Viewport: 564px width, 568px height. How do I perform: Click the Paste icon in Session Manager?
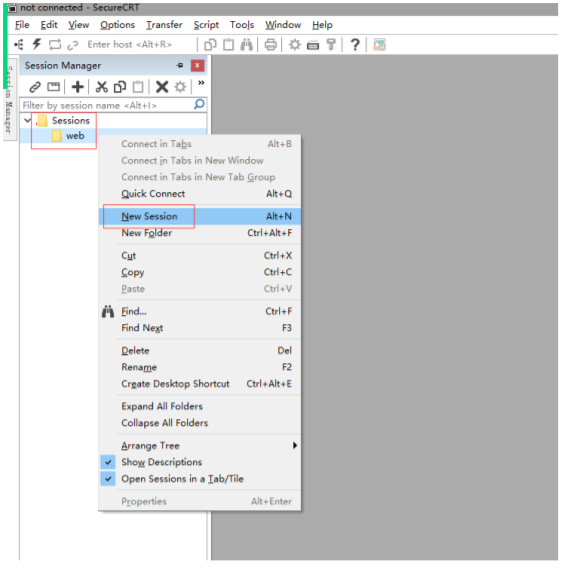(x=138, y=87)
